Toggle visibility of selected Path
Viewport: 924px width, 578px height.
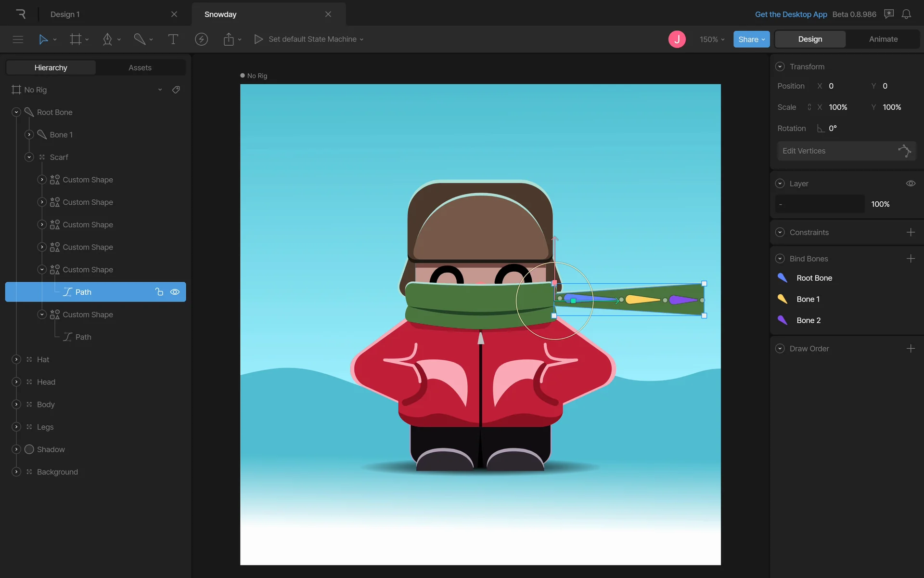[175, 292]
